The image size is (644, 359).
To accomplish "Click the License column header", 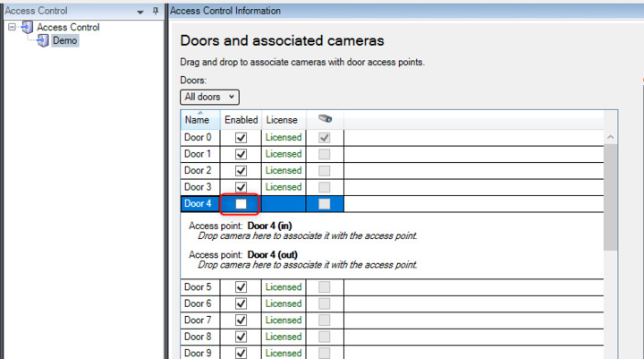I will [x=282, y=120].
